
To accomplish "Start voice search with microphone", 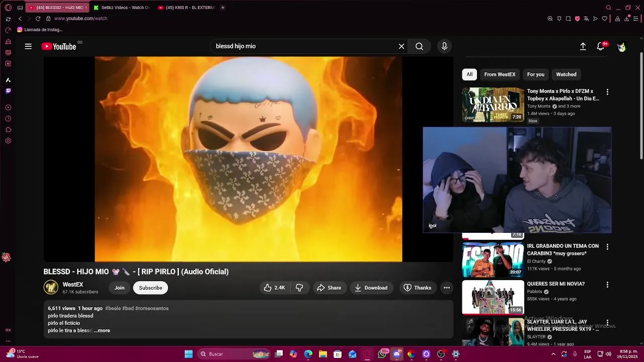I will coord(444,46).
